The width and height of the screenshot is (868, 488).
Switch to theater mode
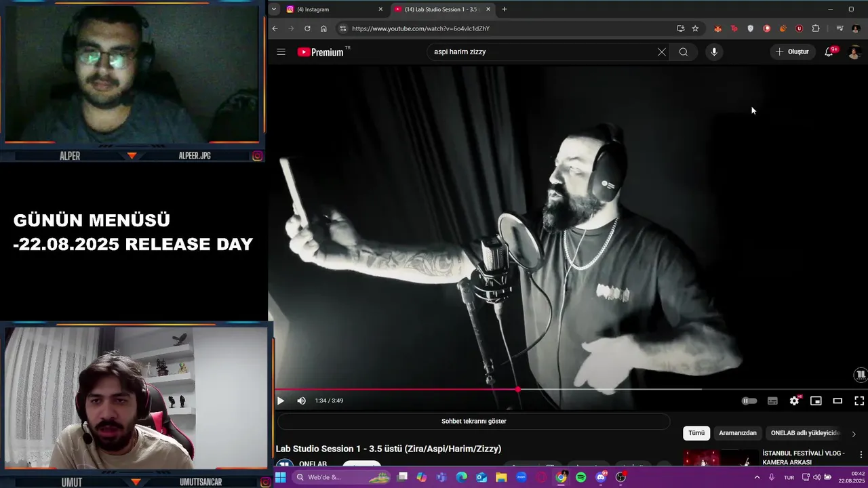(837, 401)
